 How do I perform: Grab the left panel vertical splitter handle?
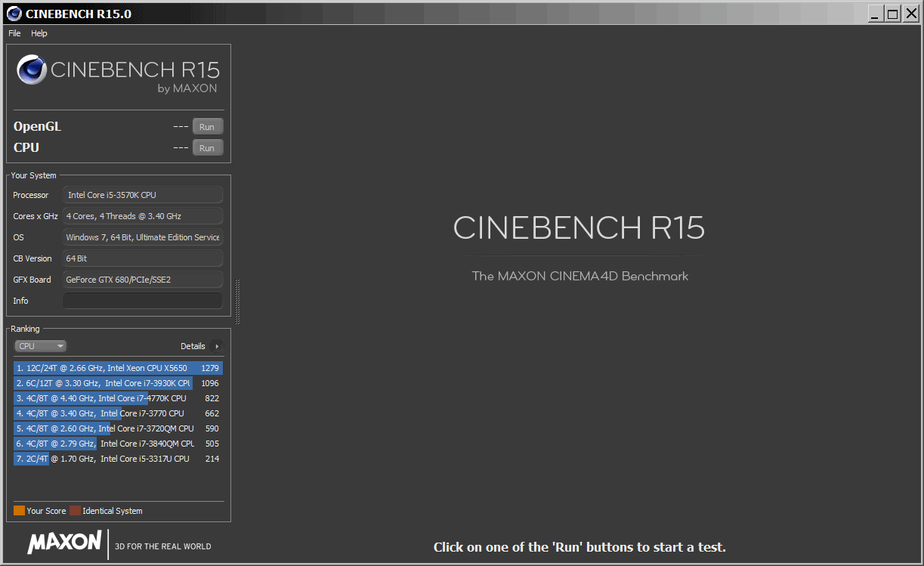click(238, 302)
